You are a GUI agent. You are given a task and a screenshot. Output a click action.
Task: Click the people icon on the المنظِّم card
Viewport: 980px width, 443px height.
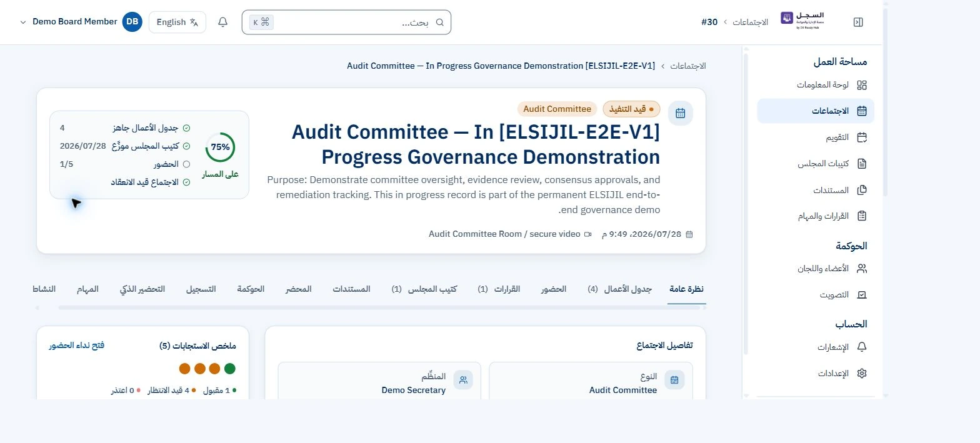click(463, 380)
